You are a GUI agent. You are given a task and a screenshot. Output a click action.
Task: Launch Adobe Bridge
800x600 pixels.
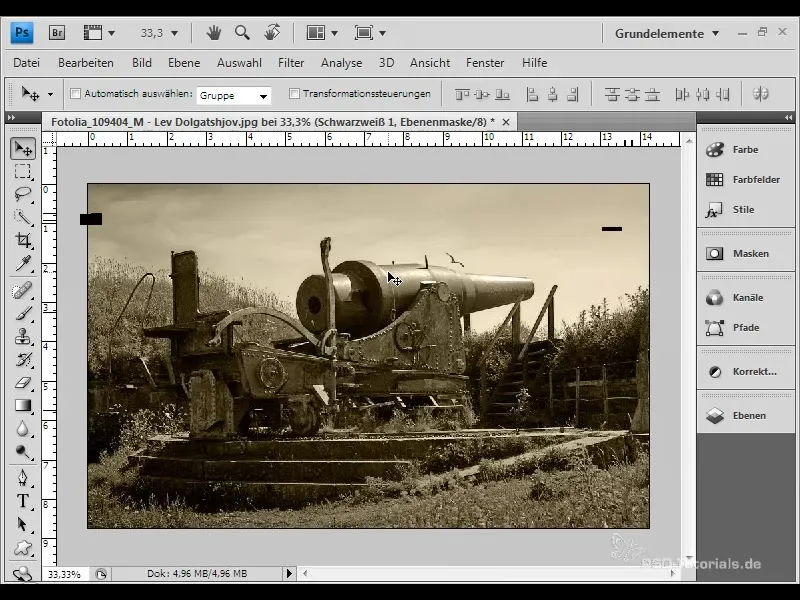57,33
